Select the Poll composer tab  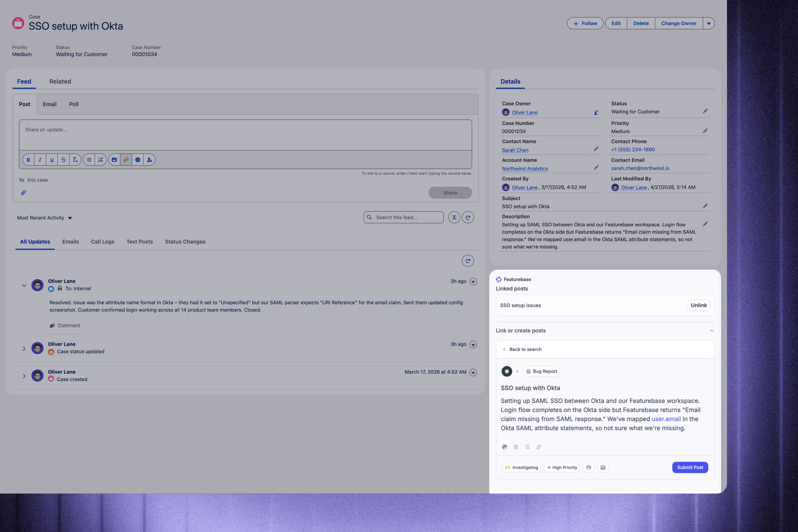[x=74, y=104]
